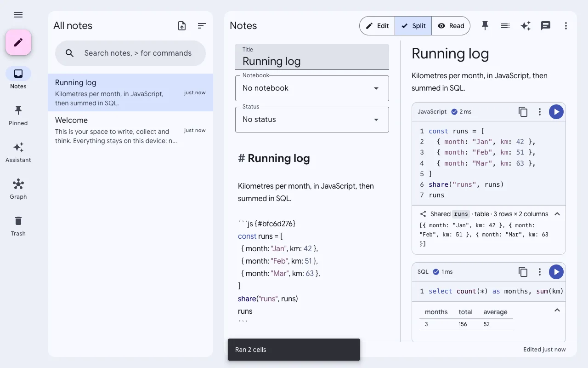Open the Running log note in list
Screen dimensions: 588x368
130,92
